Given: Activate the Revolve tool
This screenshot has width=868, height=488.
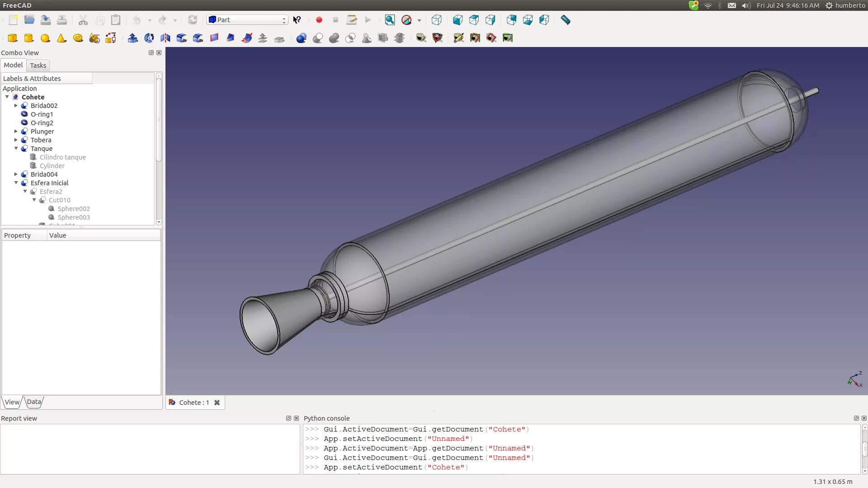Looking at the screenshot, I should click(x=149, y=38).
